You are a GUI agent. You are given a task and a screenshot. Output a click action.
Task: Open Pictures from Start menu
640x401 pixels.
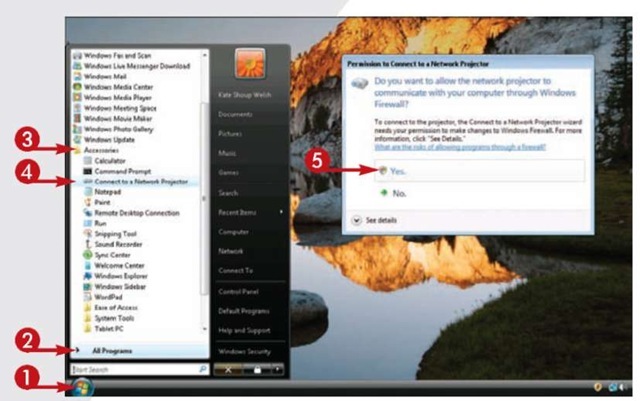230,134
